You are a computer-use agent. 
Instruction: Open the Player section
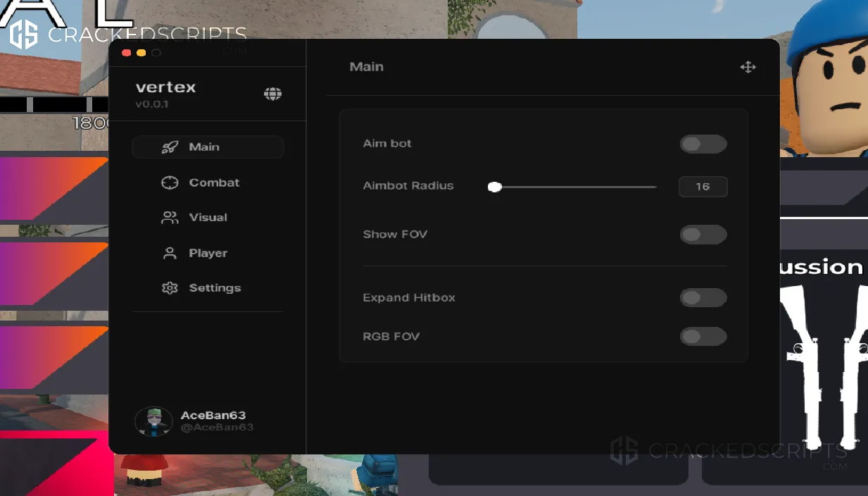pyautogui.click(x=208, y=253)
